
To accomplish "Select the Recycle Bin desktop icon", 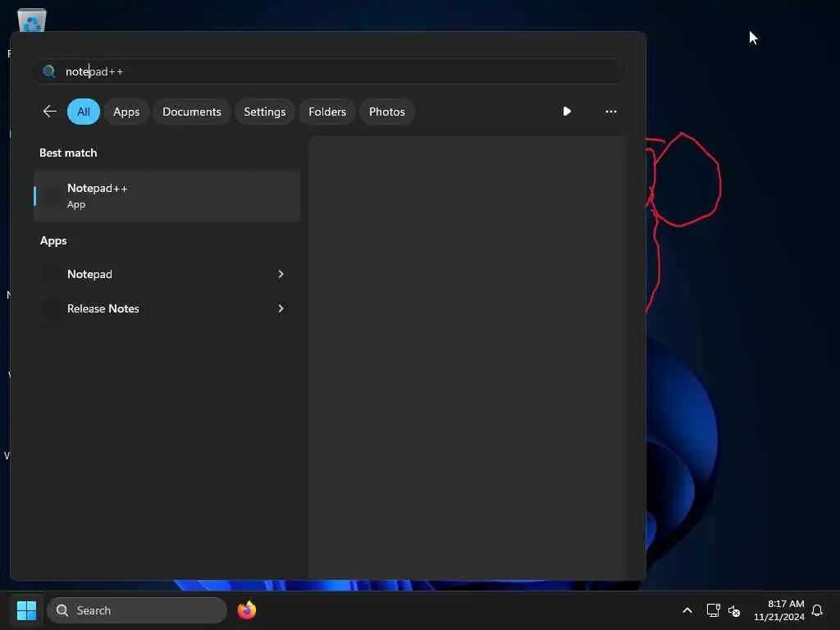I will 32,21.
